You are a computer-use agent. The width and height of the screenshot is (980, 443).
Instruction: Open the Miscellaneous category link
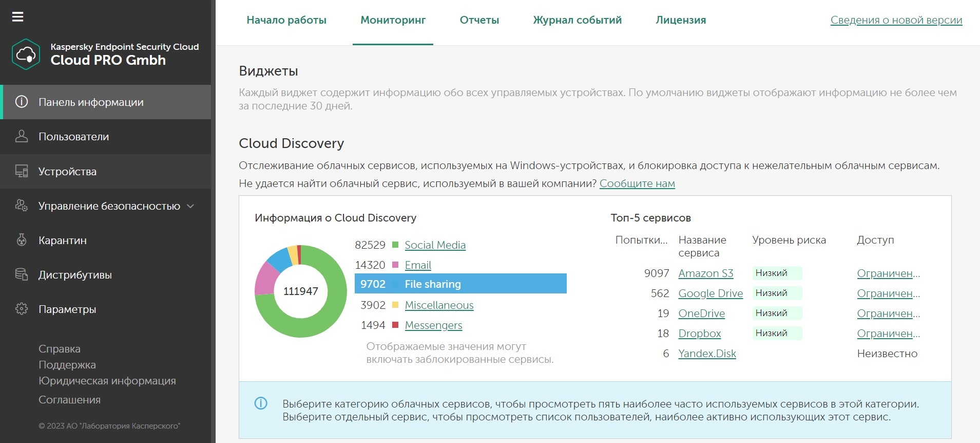(x=439, y=305)
